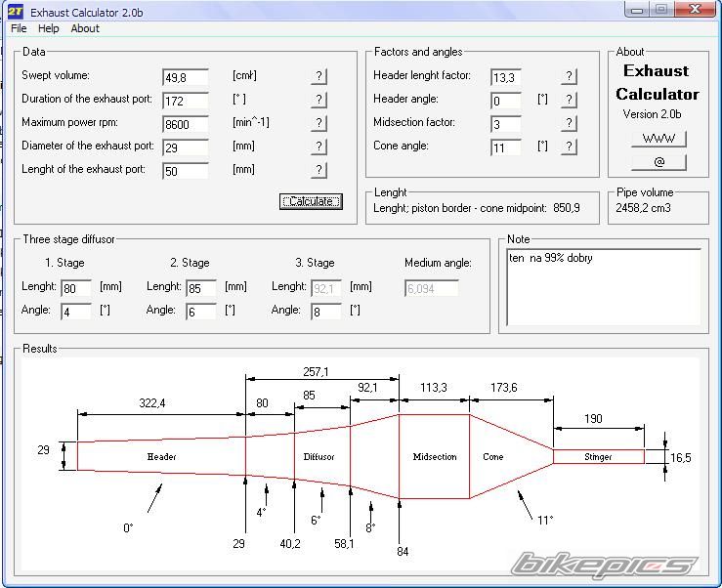Click the WWW button
The height and width of the screenshot is (588, 722).
tap(658, 139)
